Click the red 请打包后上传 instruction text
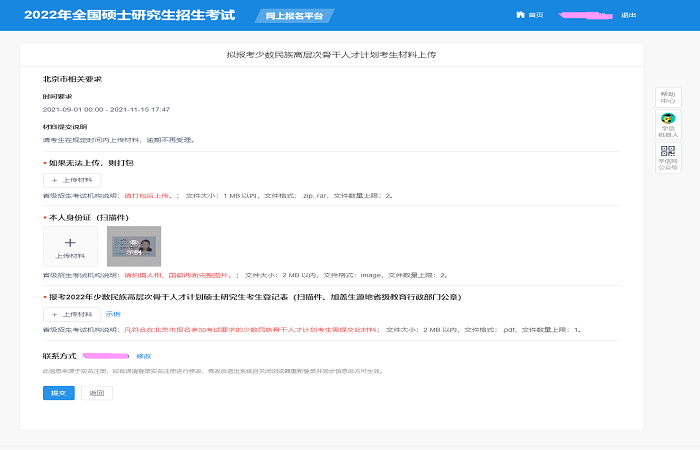 point(148,196)
